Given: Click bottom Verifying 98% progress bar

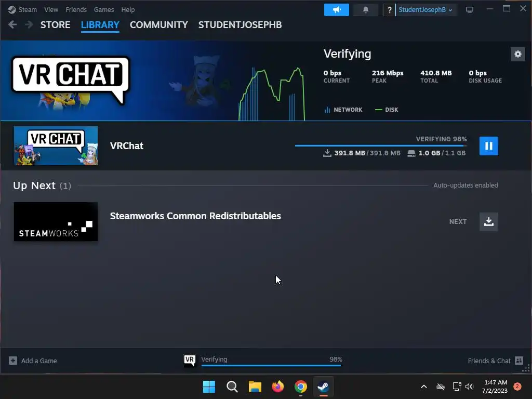Looking at the screenshot, I should click(x=271, y=365).
